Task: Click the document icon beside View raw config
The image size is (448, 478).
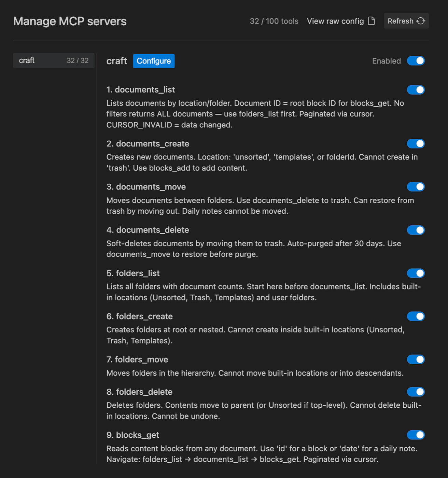Action: click(371, 21)
